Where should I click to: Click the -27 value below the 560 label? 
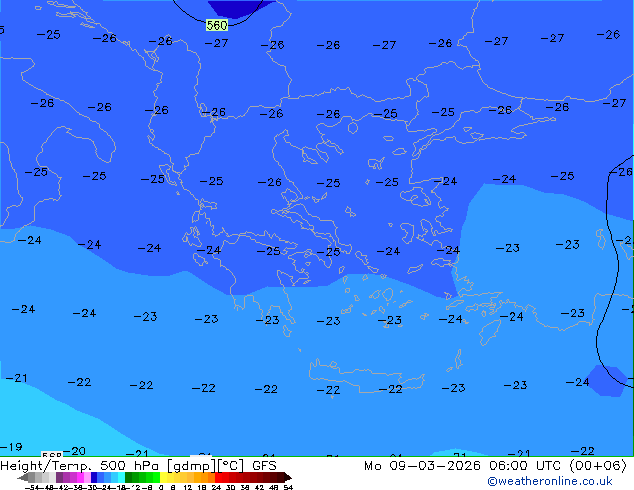[x=216, y=43]
